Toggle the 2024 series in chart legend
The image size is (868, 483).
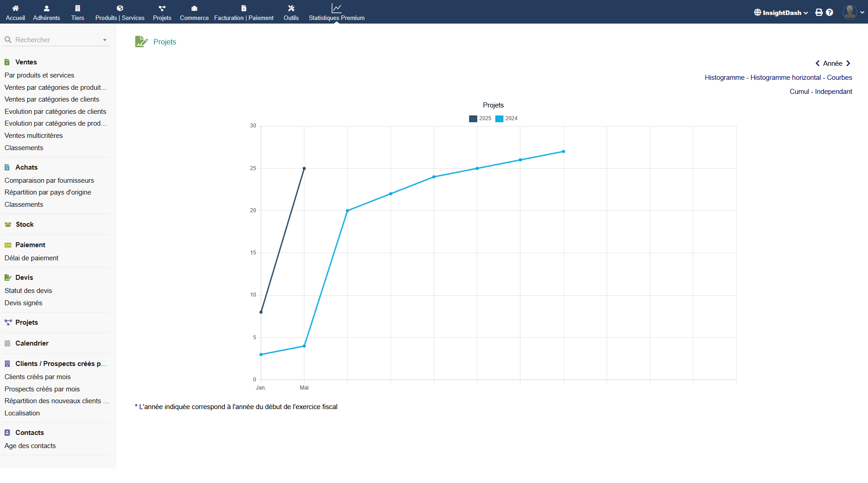[x=506, y=119]
